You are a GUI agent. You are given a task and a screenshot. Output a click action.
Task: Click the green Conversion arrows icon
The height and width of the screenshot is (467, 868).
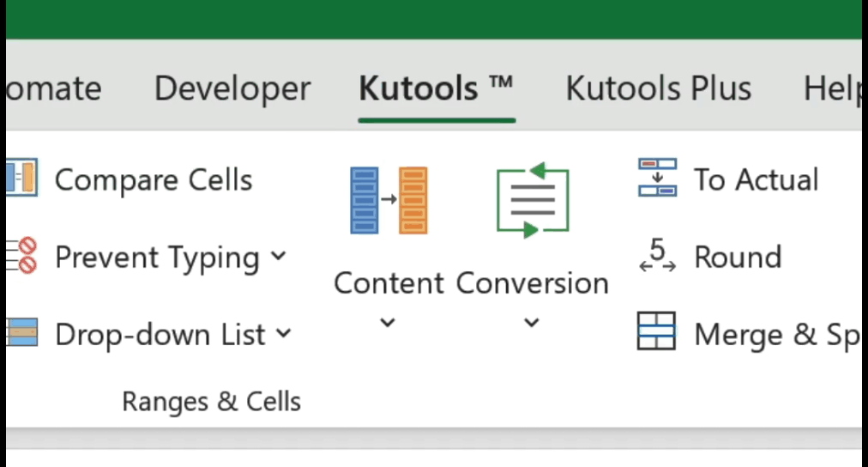click(533, 201)
